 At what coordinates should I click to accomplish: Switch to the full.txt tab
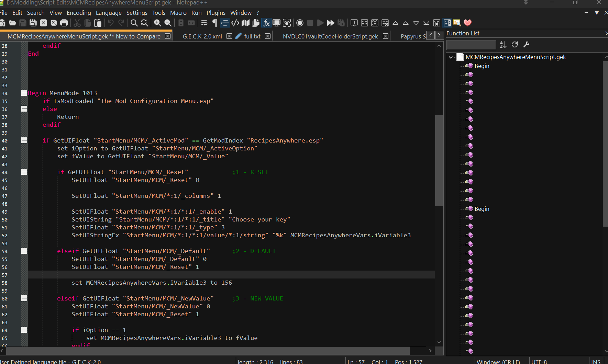click(x=252, y=36)
